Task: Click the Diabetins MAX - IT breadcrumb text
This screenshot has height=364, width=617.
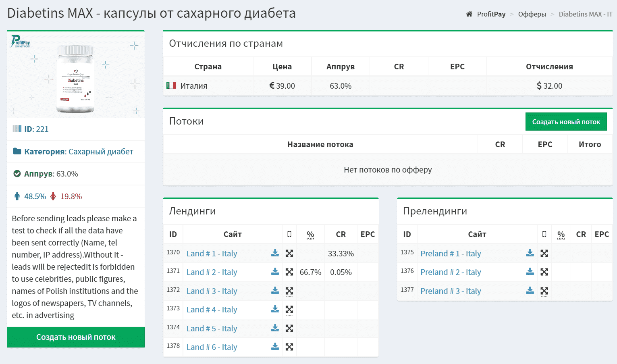Action: (586, 14)
